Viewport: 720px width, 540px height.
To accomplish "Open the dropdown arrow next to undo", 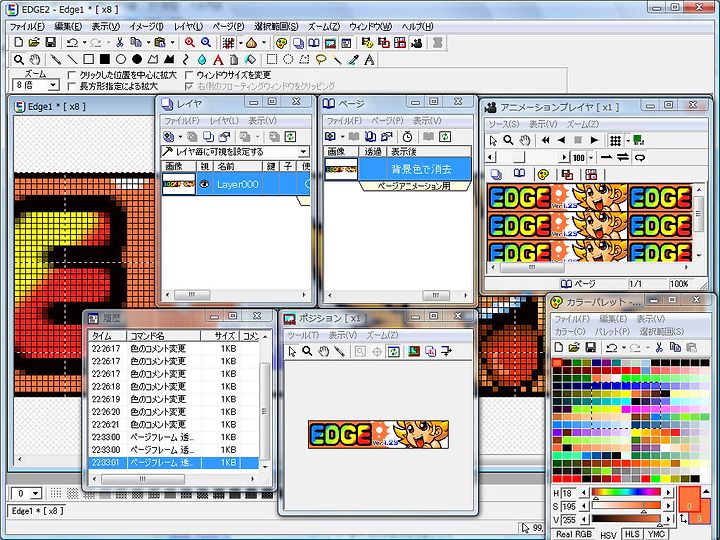I will 84,43.
